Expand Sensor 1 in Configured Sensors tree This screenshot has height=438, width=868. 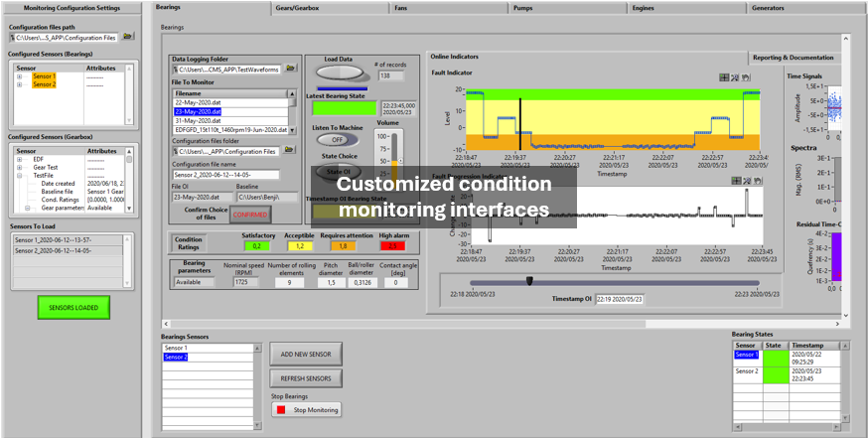(19, 76)
